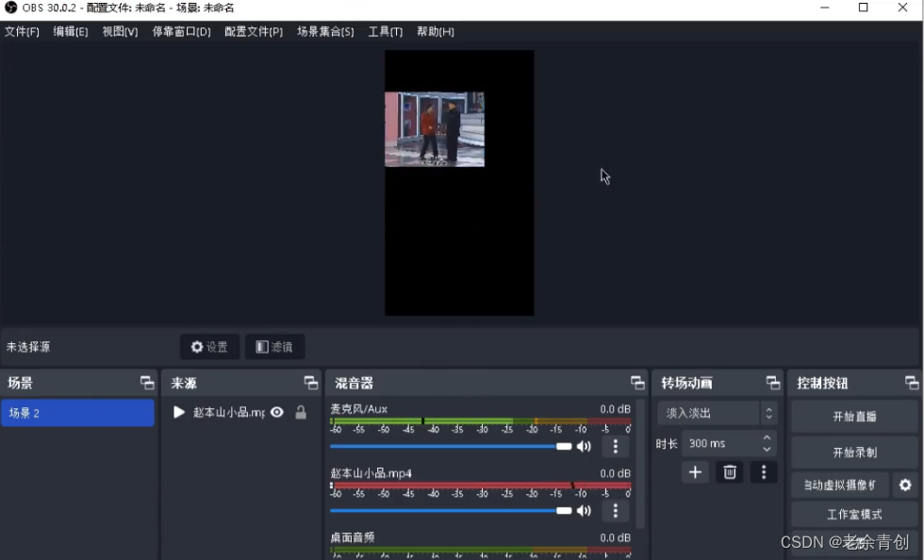Click 麦克风/Aux volume slider
This screenshot has width=924, height=560.
(x=451, y=446)
